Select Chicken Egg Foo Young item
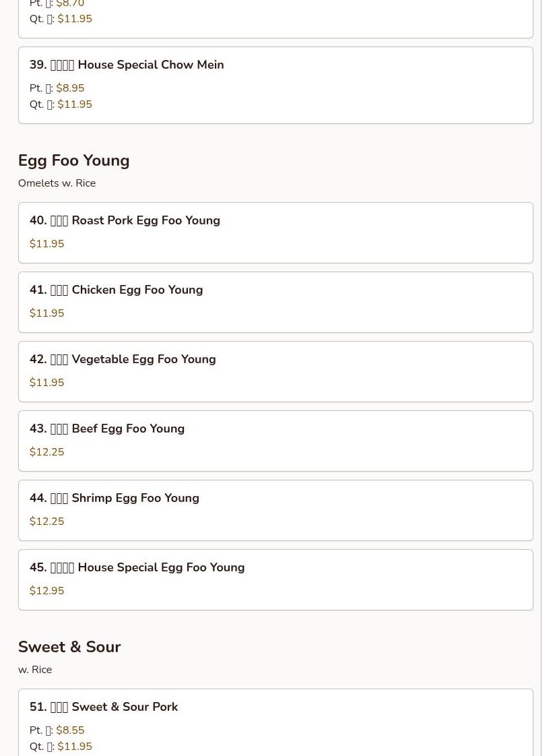 pos(116,290)
